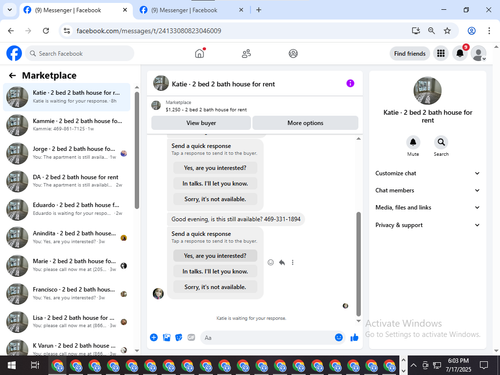Show hidden system tray icons

[x=413, y=365]
